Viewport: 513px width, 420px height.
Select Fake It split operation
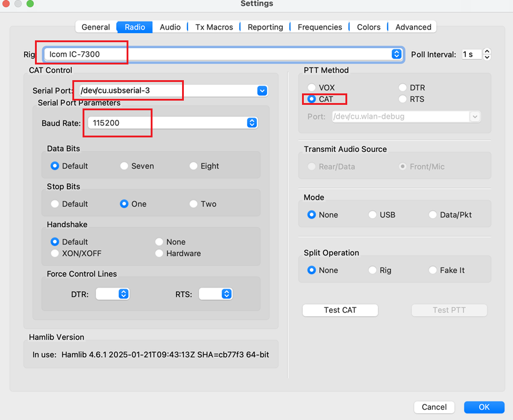[433, 270]
